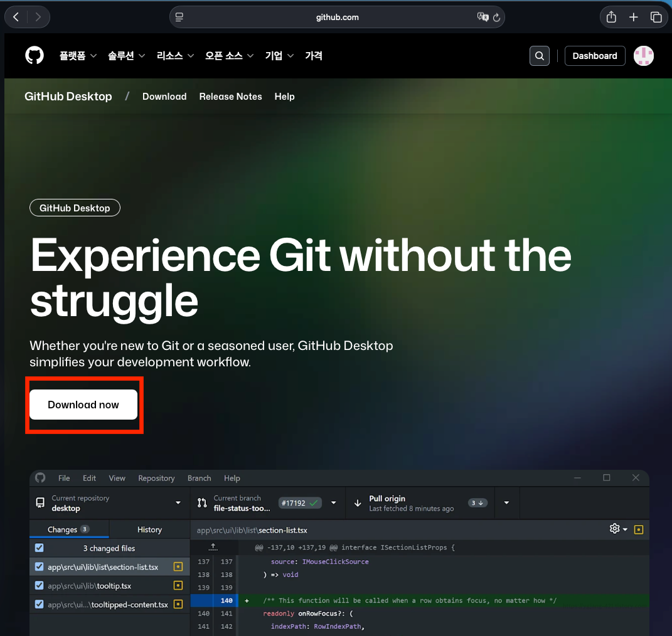Go to the Dashboard
672x636 pixels.
coord(595,56)
